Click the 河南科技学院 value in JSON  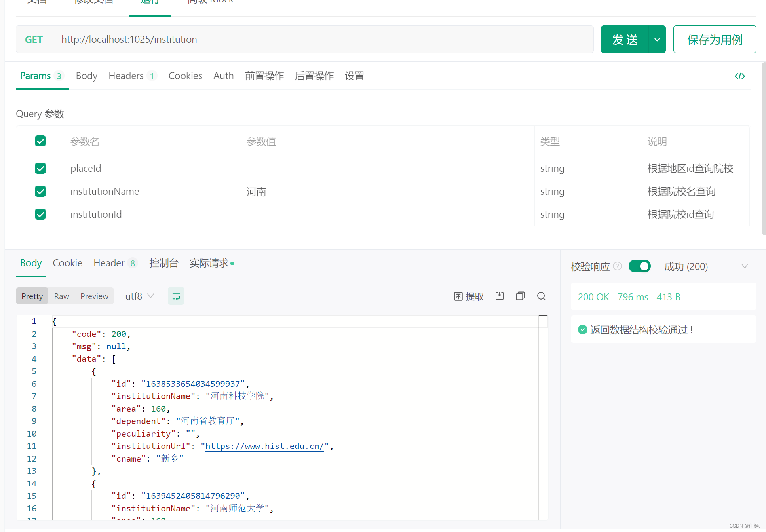pyautogui.click(x=237, y=396)
